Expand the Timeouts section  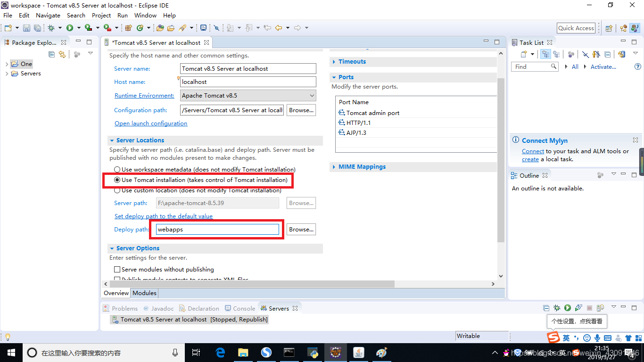(x=334, y=62)
